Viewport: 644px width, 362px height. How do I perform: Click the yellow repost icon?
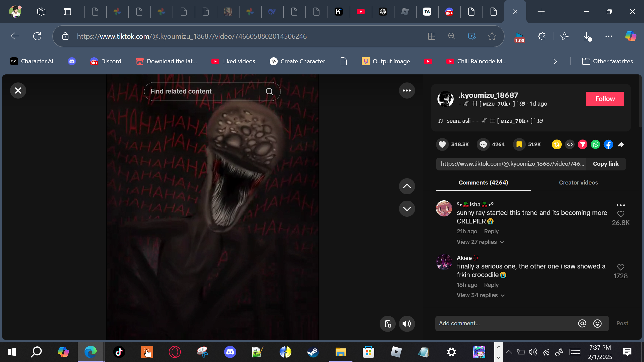click(x=557, y=144)
